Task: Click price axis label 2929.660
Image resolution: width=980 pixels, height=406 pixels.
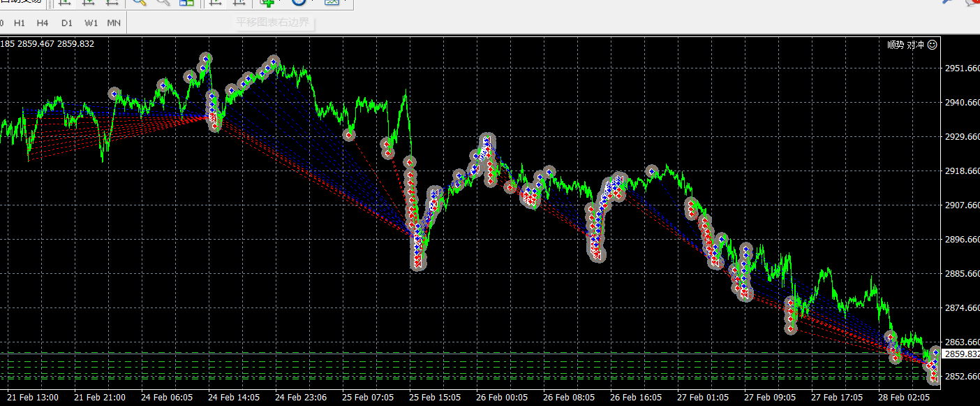Action: [x=962, y=137]
